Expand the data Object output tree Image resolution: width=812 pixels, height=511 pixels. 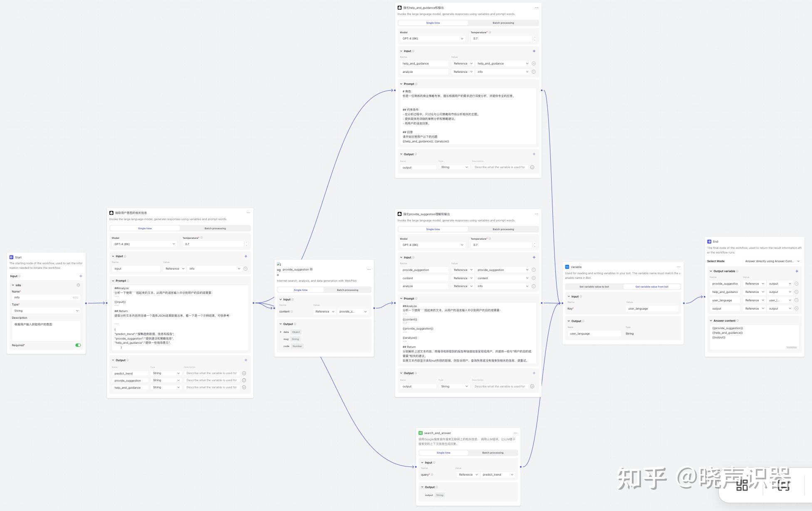[x=281, y=332]
